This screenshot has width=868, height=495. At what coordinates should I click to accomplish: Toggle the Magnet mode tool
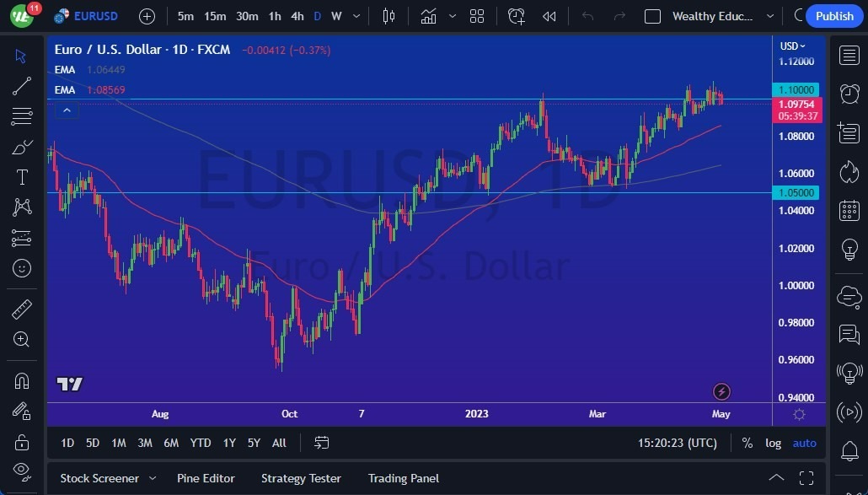[21, 381]
